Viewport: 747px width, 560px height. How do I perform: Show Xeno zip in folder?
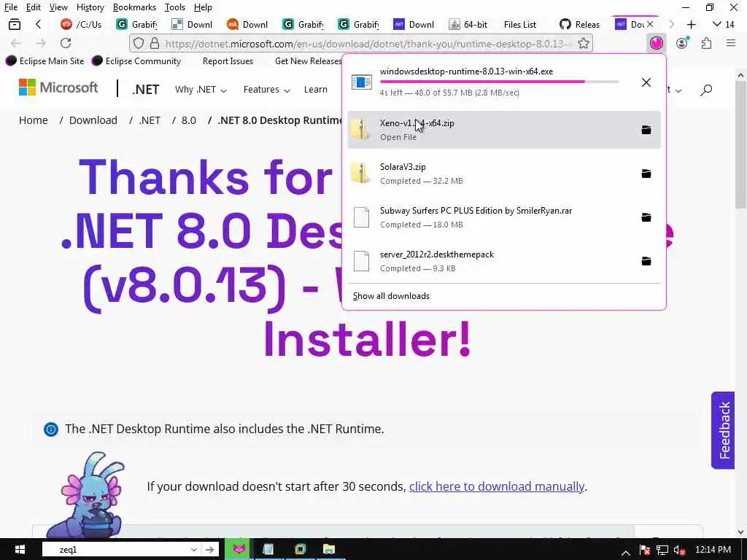click(646, 130)
